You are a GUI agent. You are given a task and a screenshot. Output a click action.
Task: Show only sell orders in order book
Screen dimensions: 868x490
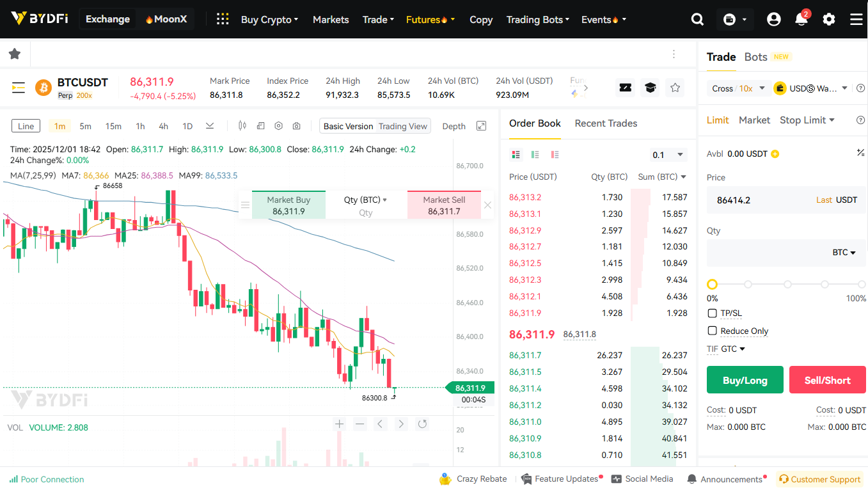pyautogui.click(x=555, y=155)
